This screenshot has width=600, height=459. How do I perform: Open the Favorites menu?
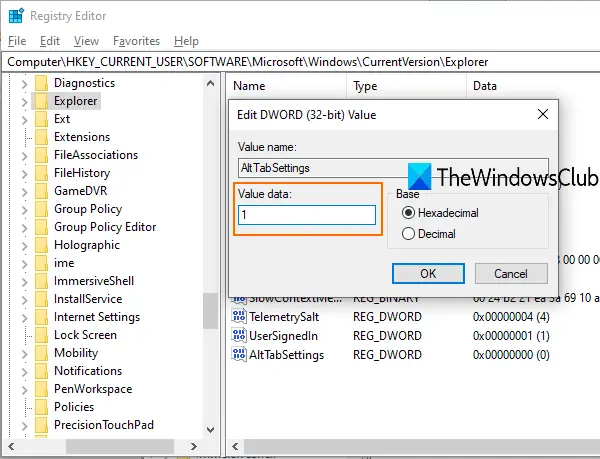136,41
